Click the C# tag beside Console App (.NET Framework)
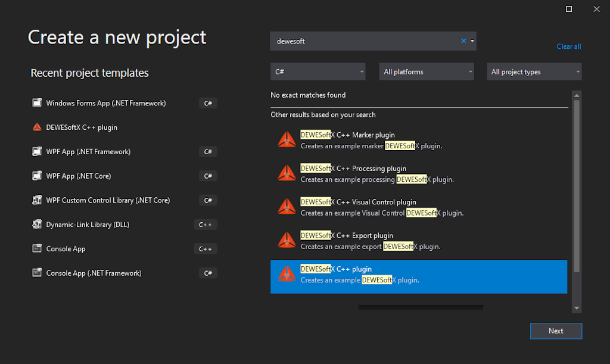Image resolution: width=610 pixels, height=364 pixels. coord(208,273)
